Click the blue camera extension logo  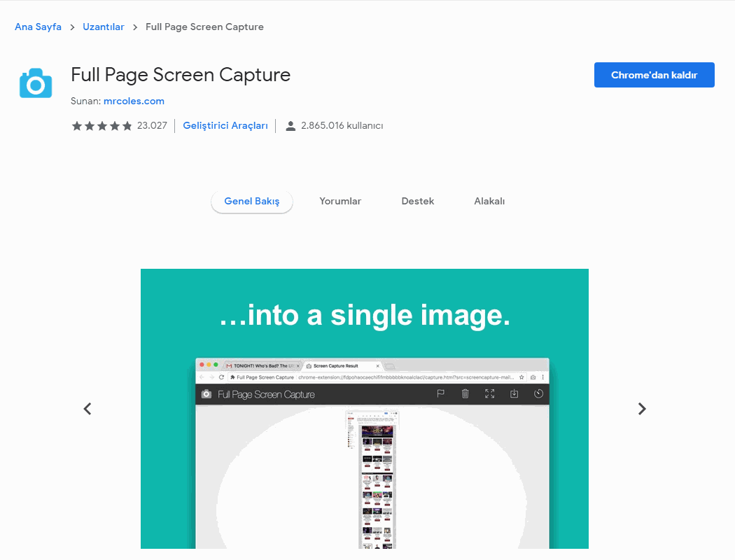pyautogui.click(x=36, y=83)
